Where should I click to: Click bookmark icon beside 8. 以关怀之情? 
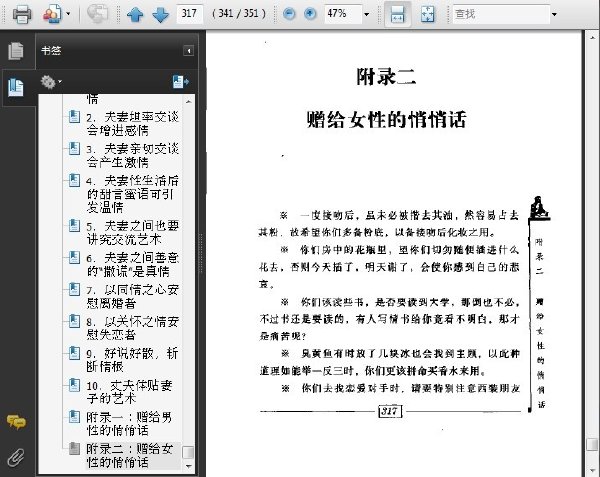pyautogui.click(x=74, y=321)
